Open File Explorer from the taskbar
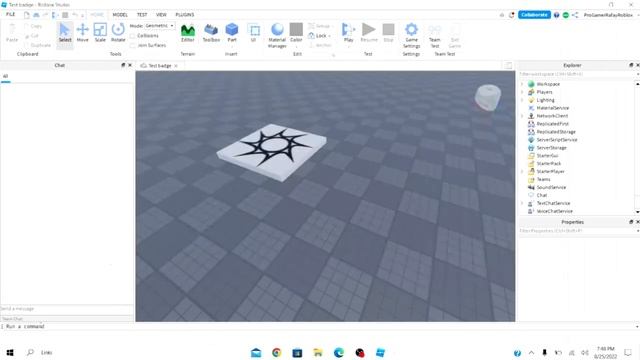 pos(318,353)
